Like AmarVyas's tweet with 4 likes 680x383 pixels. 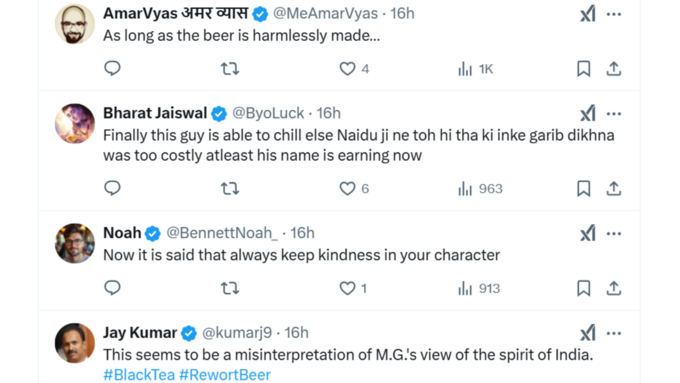354,69
